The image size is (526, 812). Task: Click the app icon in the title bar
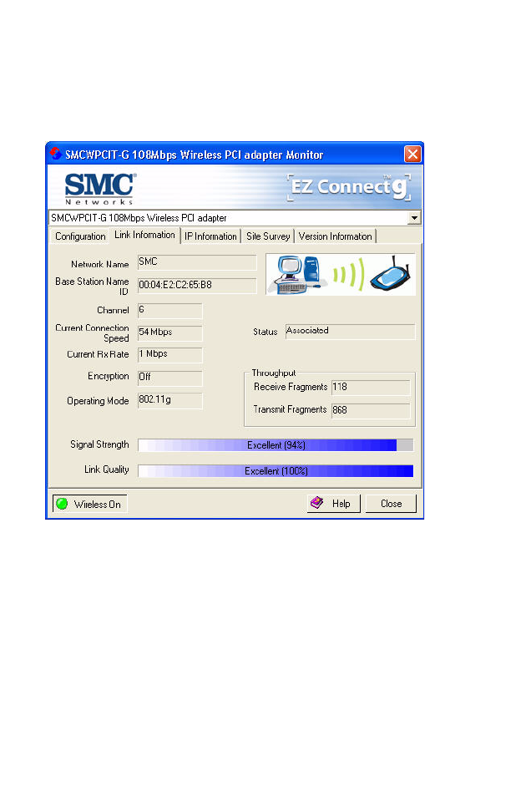(56, 154)
